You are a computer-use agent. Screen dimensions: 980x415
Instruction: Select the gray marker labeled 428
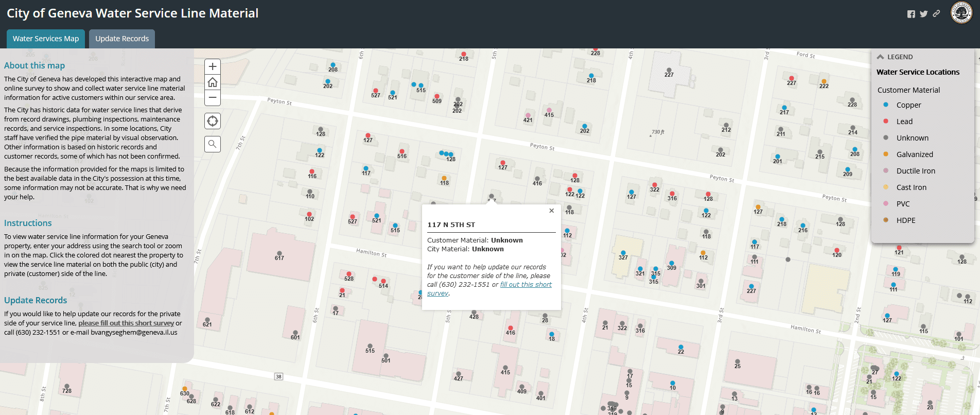pos(474,312)
